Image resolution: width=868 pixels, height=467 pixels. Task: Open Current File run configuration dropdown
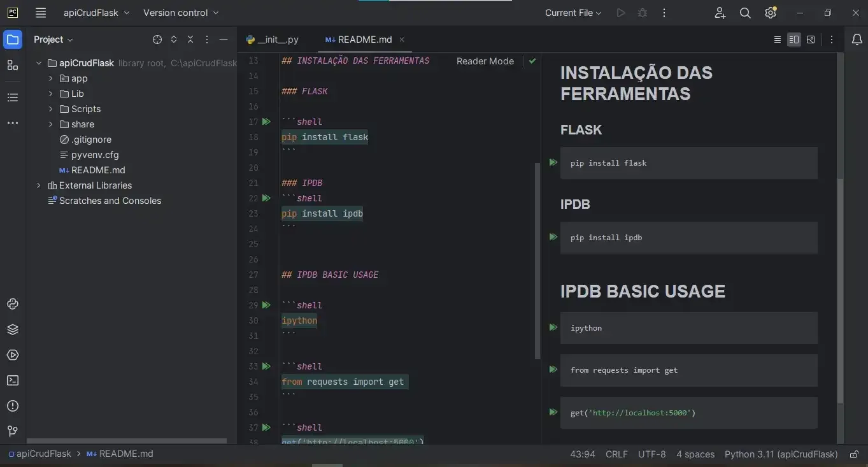[573, 13]
